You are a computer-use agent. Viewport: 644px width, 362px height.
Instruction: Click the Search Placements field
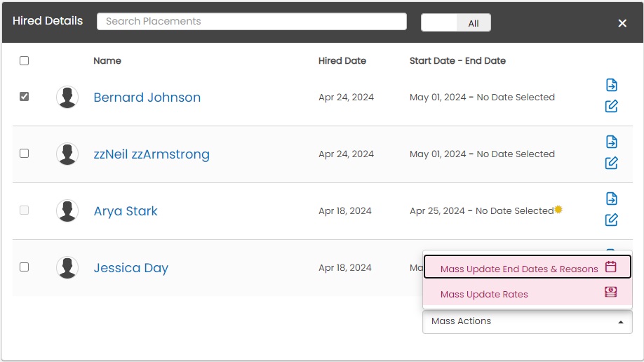[251, 22]
